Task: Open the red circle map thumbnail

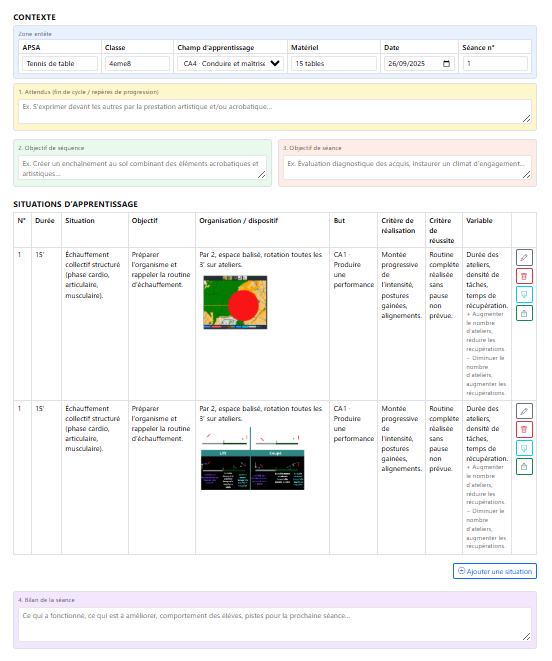Action: pyautogui.click(x=235, y=302)
